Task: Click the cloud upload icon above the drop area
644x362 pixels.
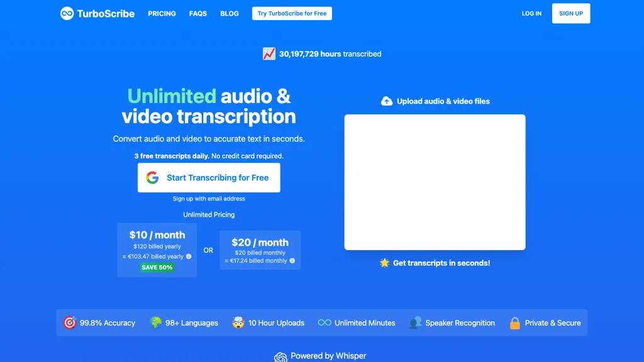Action: (387, 101)
